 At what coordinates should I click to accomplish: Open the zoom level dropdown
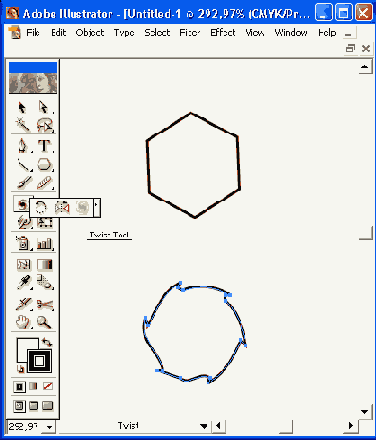coord(49,427)
